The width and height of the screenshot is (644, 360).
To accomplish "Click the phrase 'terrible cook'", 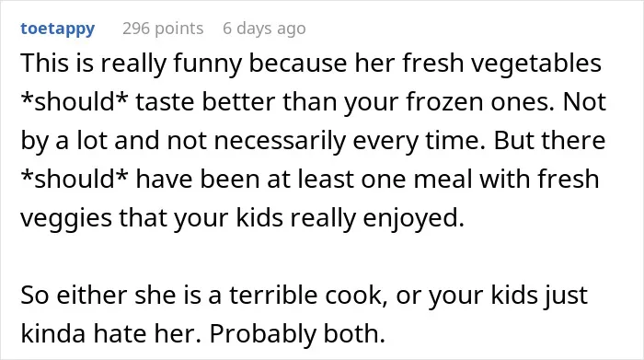I will 305,295.
